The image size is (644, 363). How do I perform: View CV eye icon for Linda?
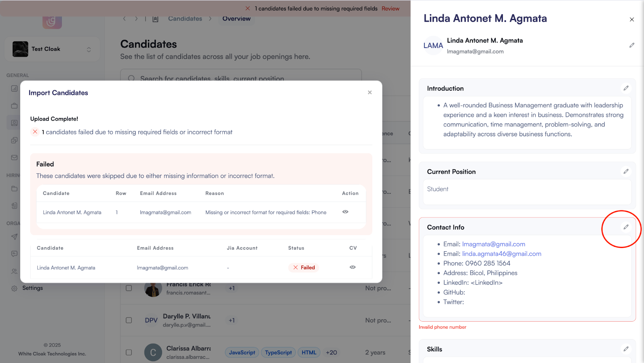coord(353,267)
